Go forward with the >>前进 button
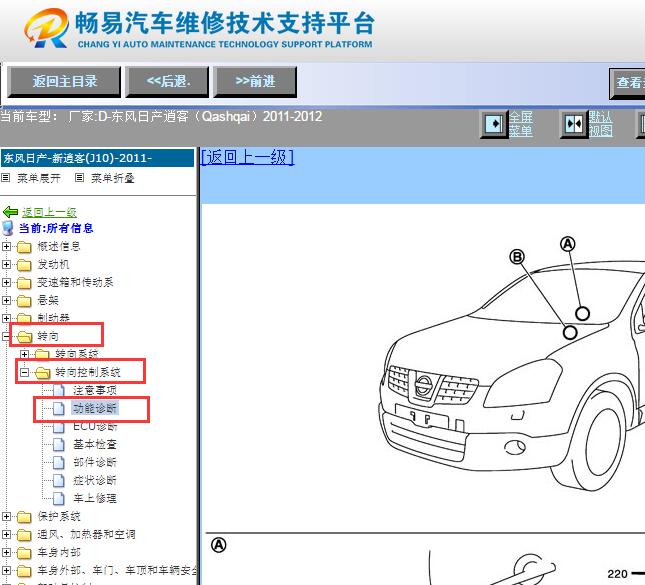Image resolution: width=645 pixels, height=585 pixels. [255, 81]
